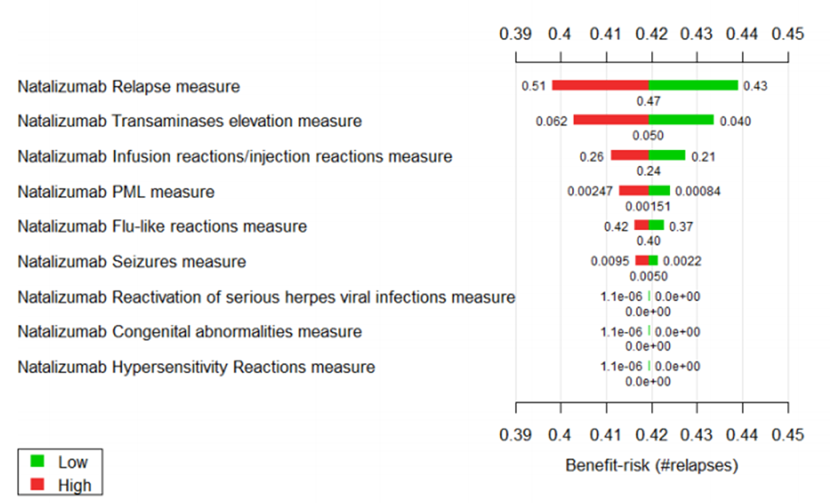Select the Natalizumab Hypersensitivity Reactions measure label

pos(196,367)
